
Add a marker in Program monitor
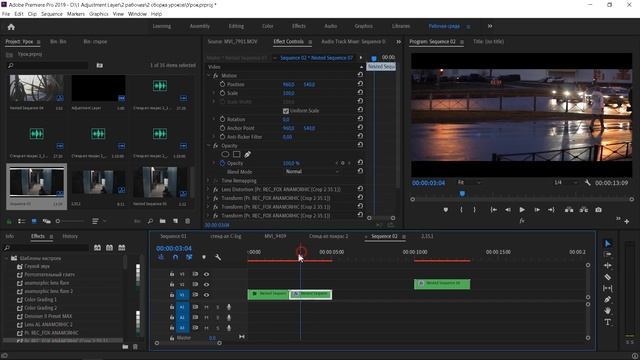pyautogui.click(x=446, y=210)
